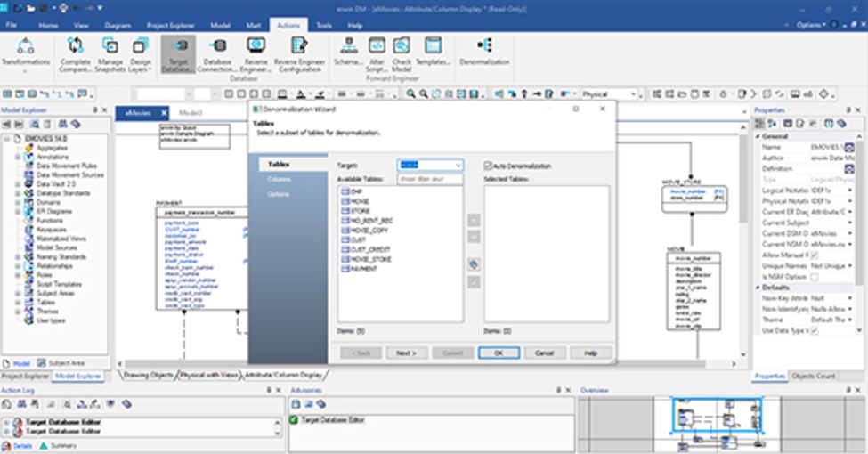The width and height of the screenshot is (868, 454).
Task: Click the pin icon on Properties panel
Action: pos(848,110)
